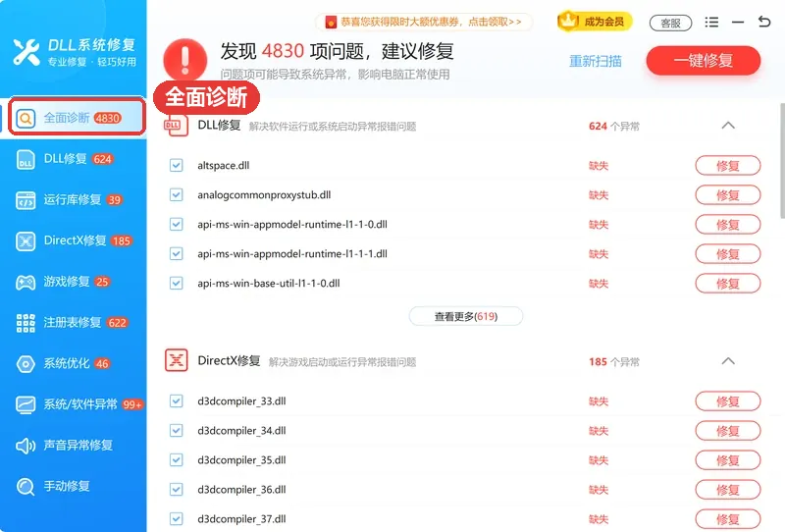Click 修复 for d3dcompiler_35.dll
This screenshot has width=785, height=532.
coord(728,460)
